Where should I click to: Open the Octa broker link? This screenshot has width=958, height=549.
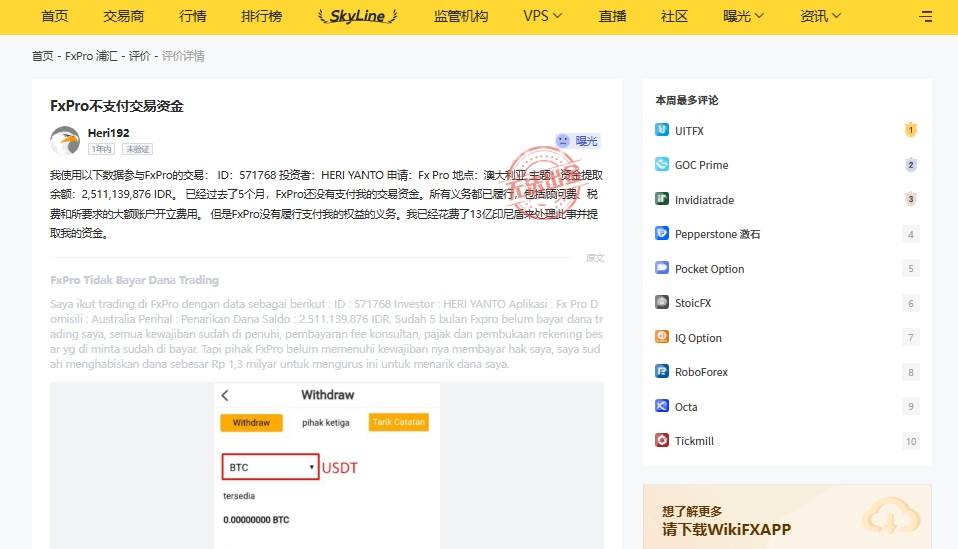point(686,407)
